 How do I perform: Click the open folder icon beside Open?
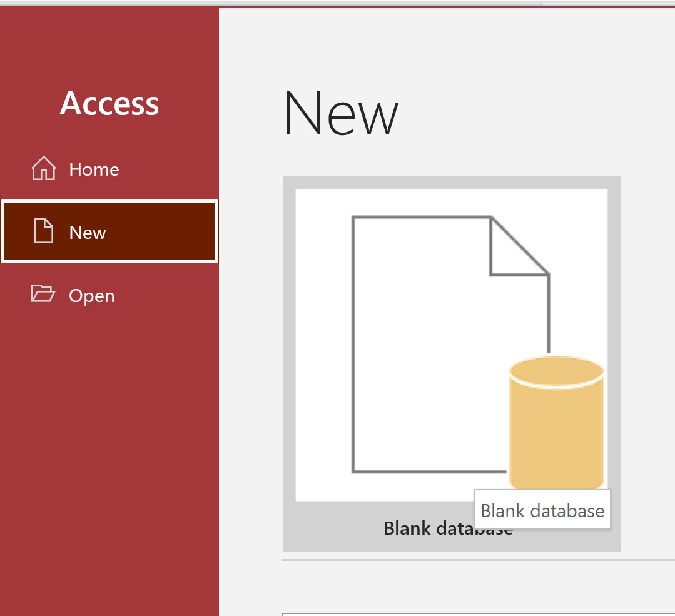click(x=42, y=295)
